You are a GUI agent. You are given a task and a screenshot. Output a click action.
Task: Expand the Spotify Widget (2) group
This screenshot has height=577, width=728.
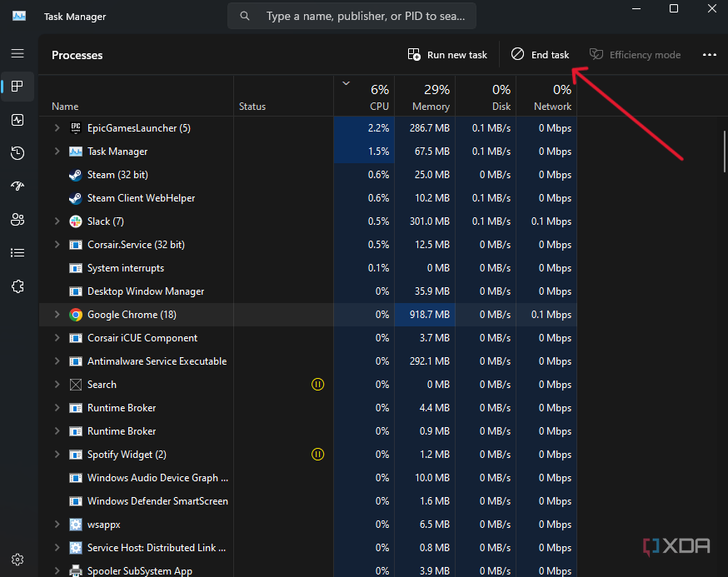57,454
